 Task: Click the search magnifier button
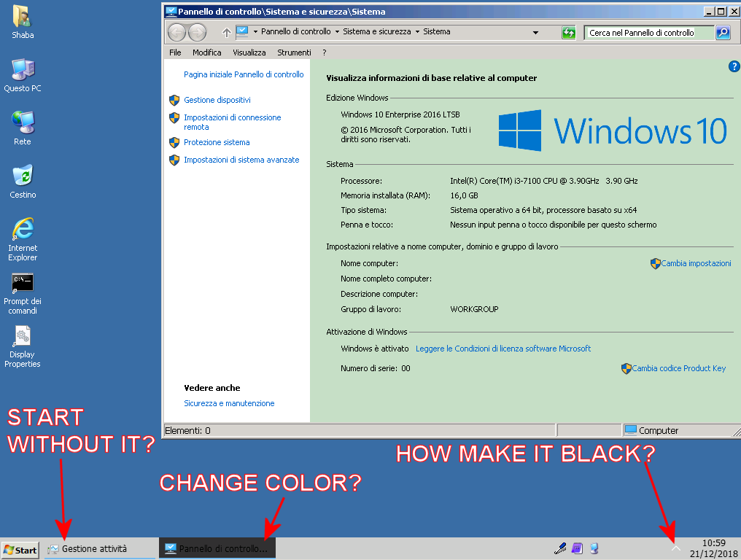(723, 33)
